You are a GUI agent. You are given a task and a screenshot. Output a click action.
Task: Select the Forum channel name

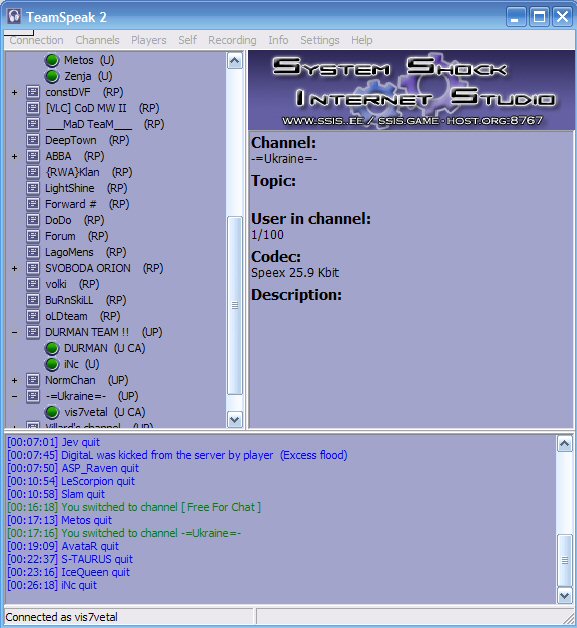(60, 236)
